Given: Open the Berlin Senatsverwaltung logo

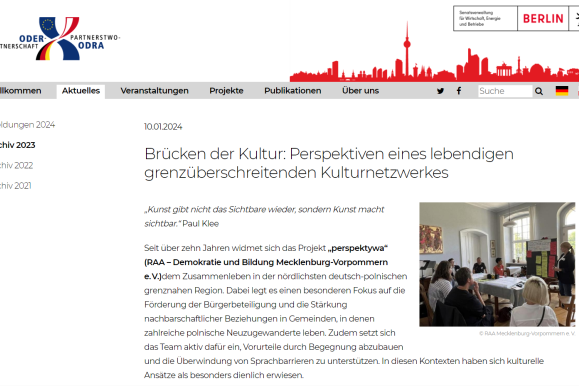Looking at the screenshot, I should (x=516, y=18).
